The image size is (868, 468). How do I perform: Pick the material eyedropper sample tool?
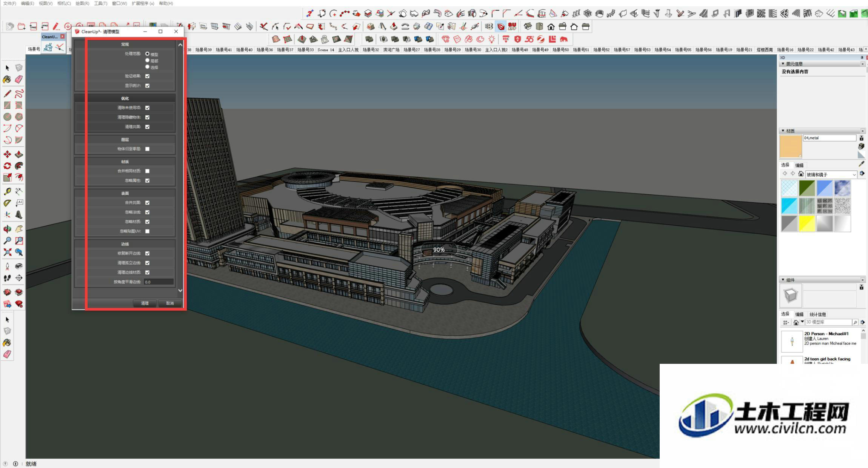[861, 164]
